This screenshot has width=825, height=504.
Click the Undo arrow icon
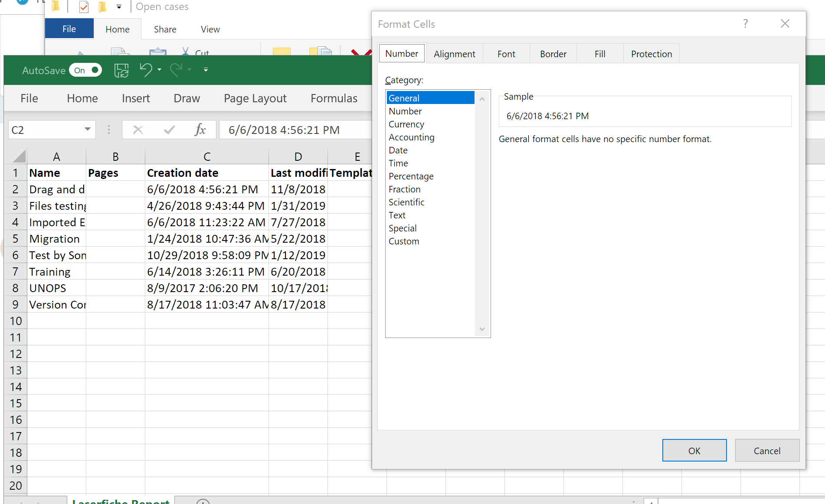146,70
